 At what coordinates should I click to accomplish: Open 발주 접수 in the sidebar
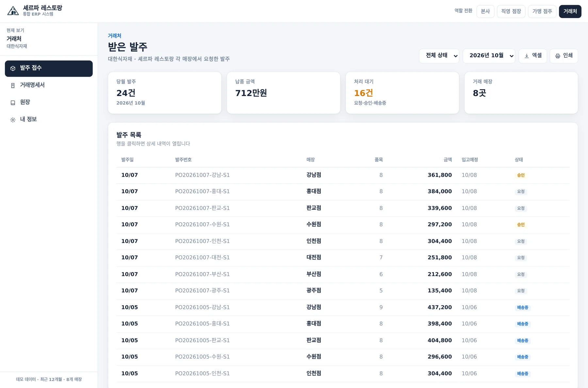[x=49, y=69]
